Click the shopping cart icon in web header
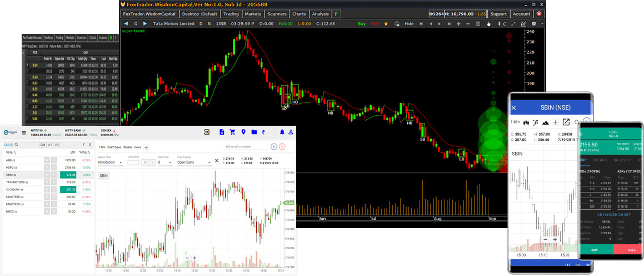This screenshot has width=644, height=276. point(232,132)
